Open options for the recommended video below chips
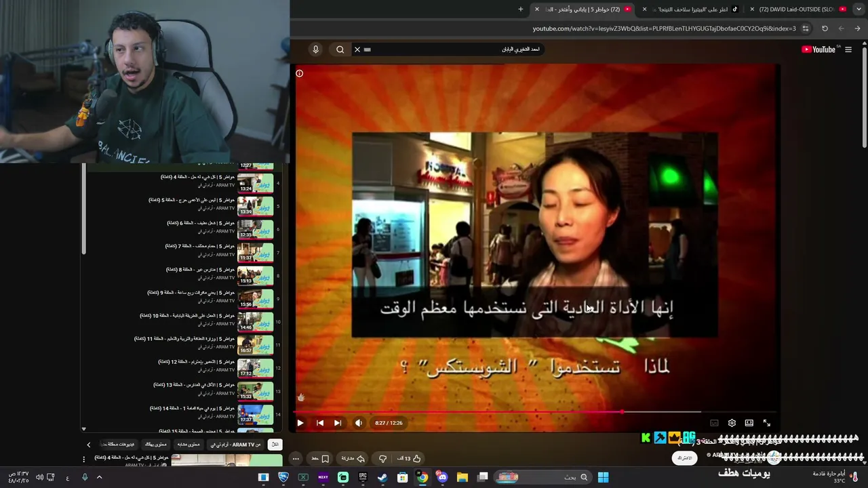The image size is (868, 488). click(x=84, y=459)
